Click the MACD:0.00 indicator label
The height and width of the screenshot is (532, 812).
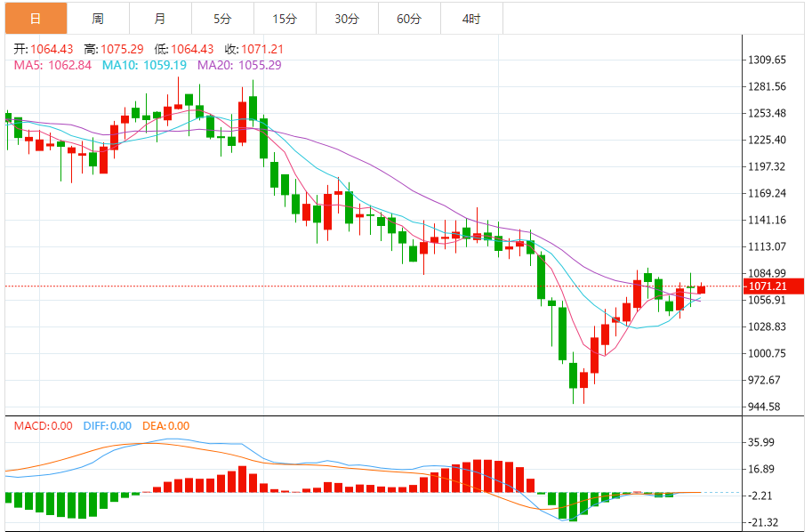point(44,426)
